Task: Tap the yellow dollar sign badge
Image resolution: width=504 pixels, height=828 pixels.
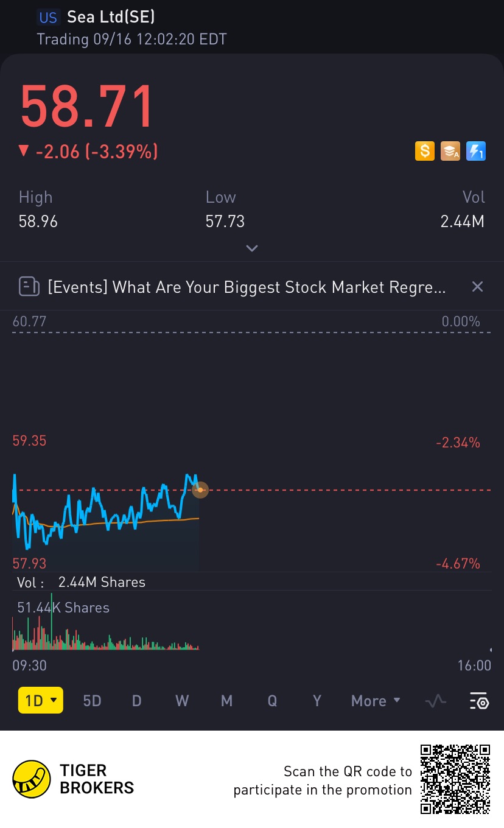Action: click(425, 151)
